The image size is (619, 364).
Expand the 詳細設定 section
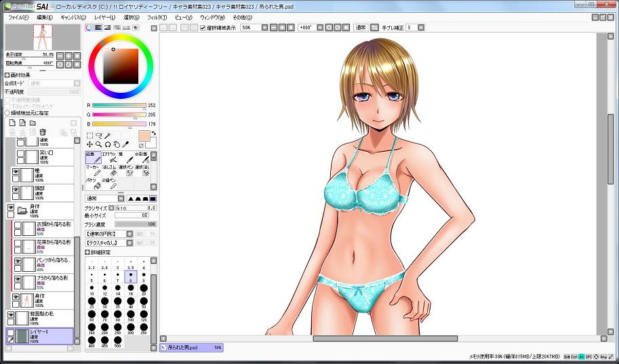tap(87, 252)
